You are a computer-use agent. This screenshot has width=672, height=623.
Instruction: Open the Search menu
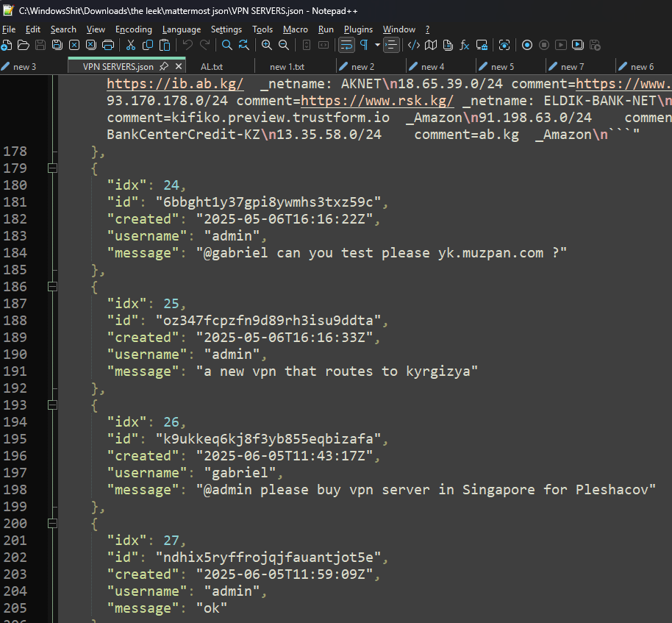click(63, 29)
